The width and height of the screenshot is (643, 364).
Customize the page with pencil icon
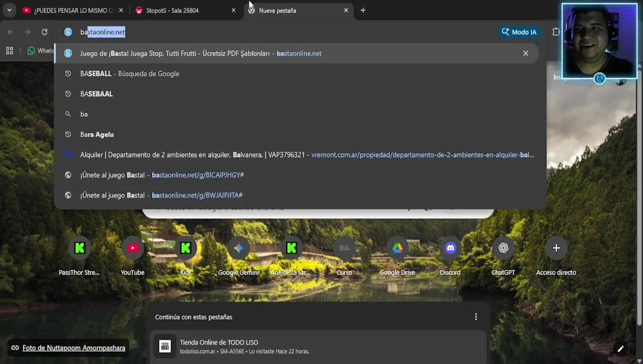tap(620, 349)
